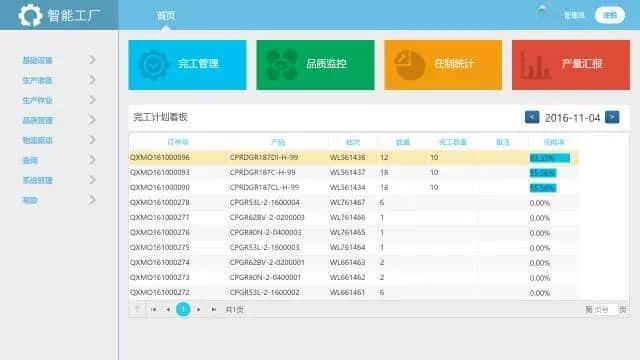Click product CPGR53L-2-1600002
Image resolution: width=640 pixels, height=360 pixels.
(264, 292)
